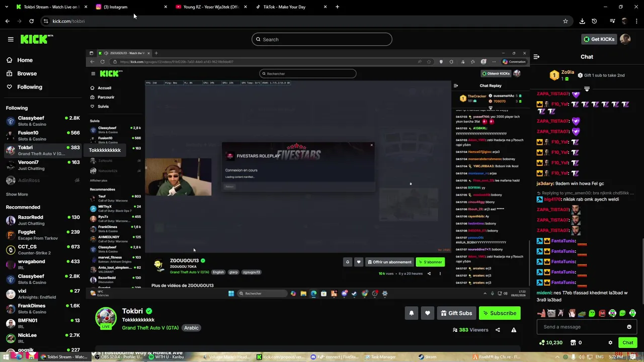644x362 pixels.
Task: Subscribe to Tokbri channel
Action: coord(500,313)
